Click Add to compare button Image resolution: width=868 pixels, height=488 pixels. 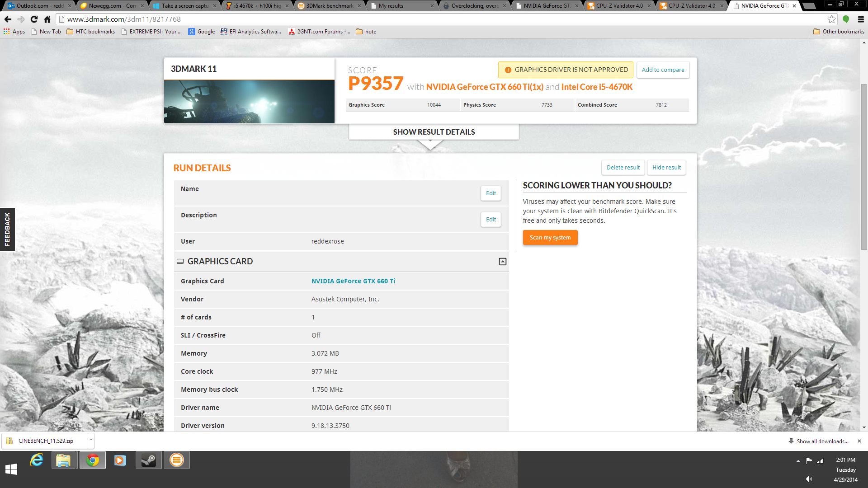coord(663,70)
